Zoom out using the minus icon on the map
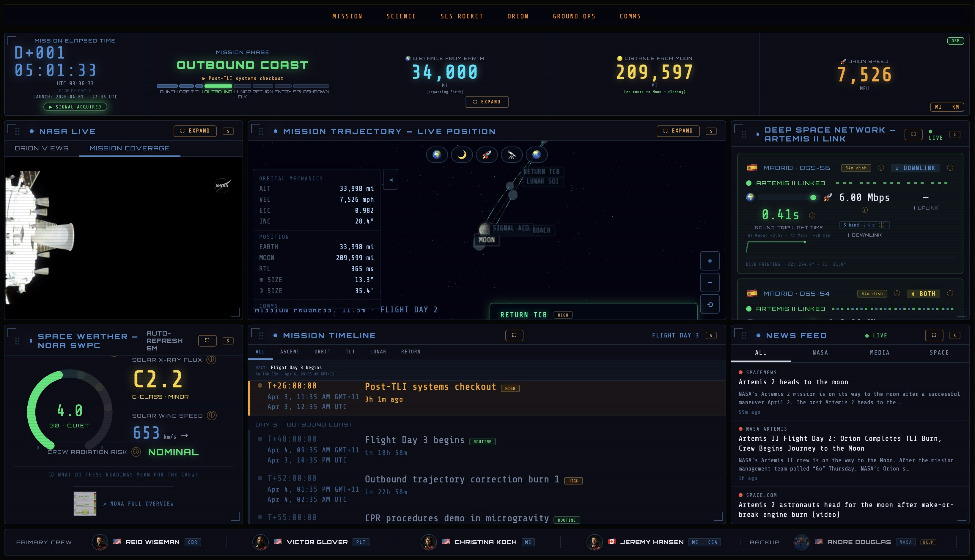Image resolution: width=975 pixels, height=560 pixels. pyautogui.click(x=710, y=282)
